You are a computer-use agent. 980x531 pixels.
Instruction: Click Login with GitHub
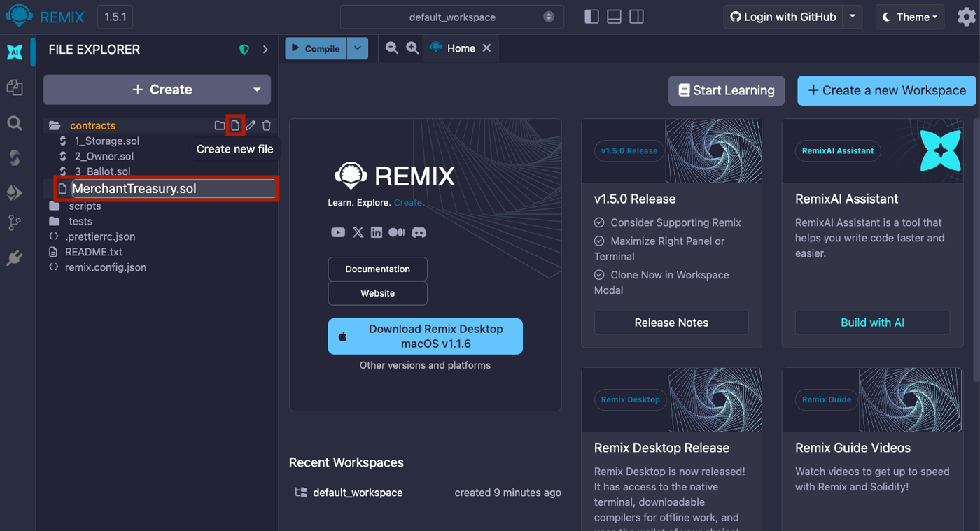(783, 17)
